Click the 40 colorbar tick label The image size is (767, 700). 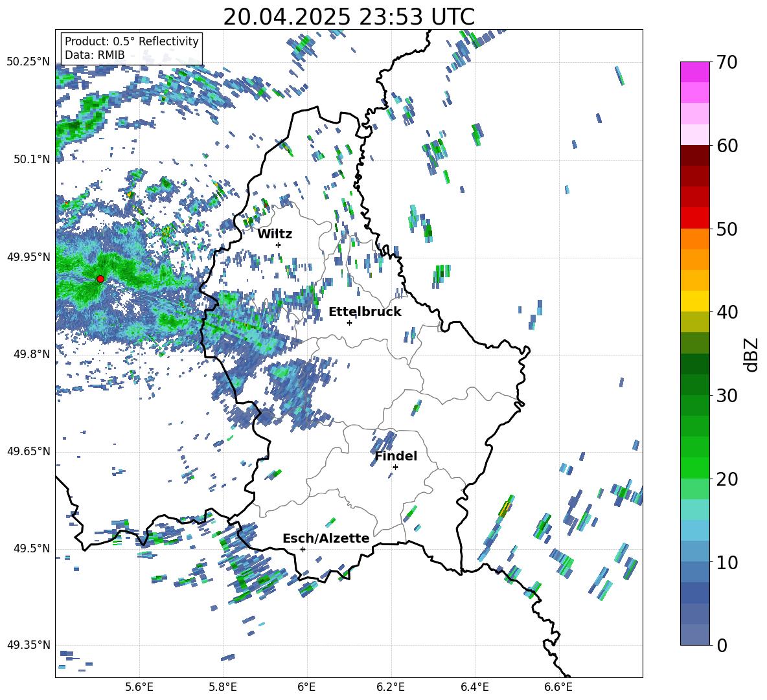coord(727,312)
